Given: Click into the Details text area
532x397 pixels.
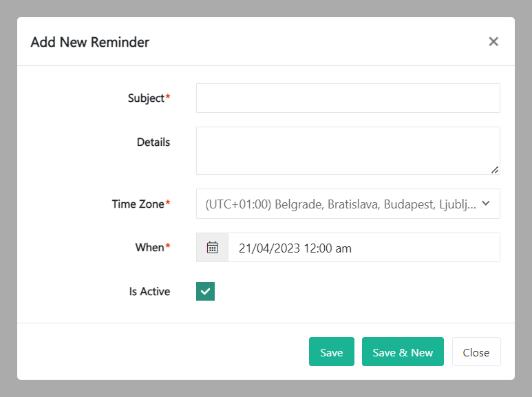Looking at the screenshot, I should tap(348, 150).
